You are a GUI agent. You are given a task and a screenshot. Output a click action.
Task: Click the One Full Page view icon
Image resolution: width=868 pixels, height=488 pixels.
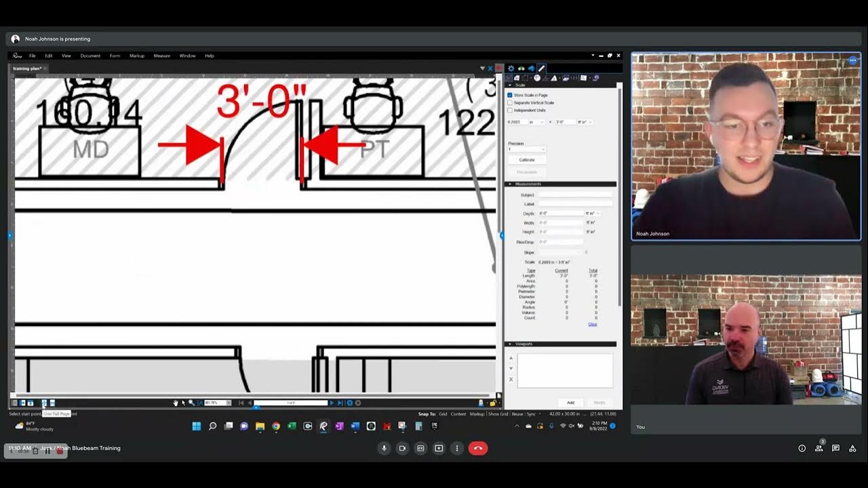44,403
